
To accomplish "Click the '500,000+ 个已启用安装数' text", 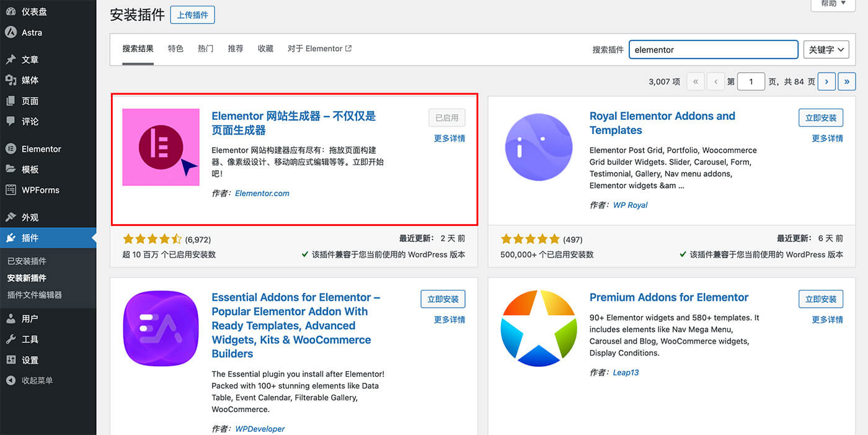I will (547, 254).
